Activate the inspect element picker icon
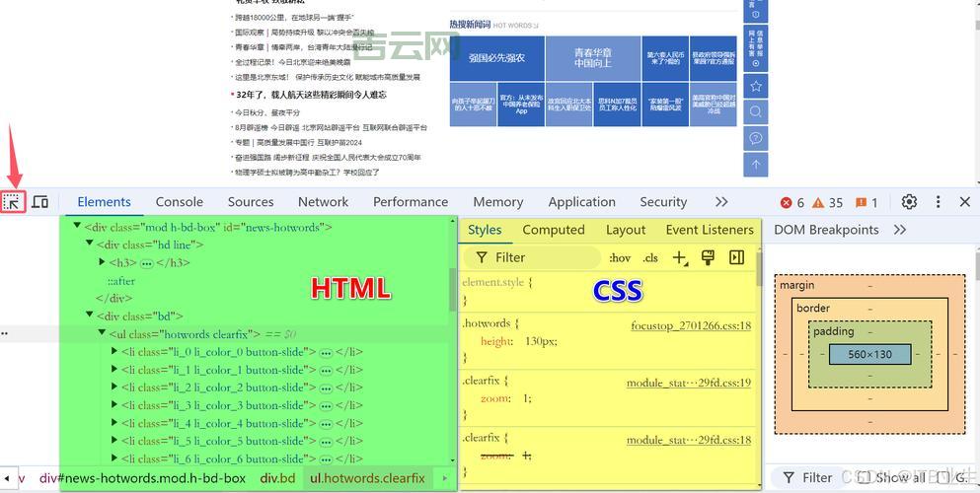The image size is (980, 493). pos(13,201)
